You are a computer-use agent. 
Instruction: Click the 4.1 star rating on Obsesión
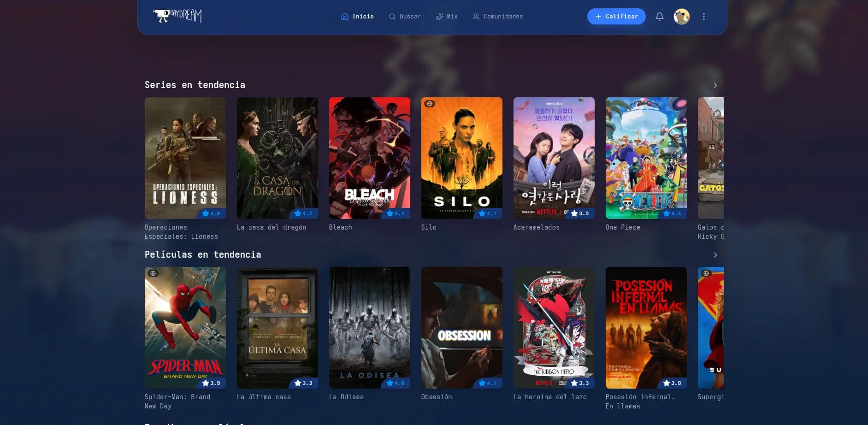[488, 383]
